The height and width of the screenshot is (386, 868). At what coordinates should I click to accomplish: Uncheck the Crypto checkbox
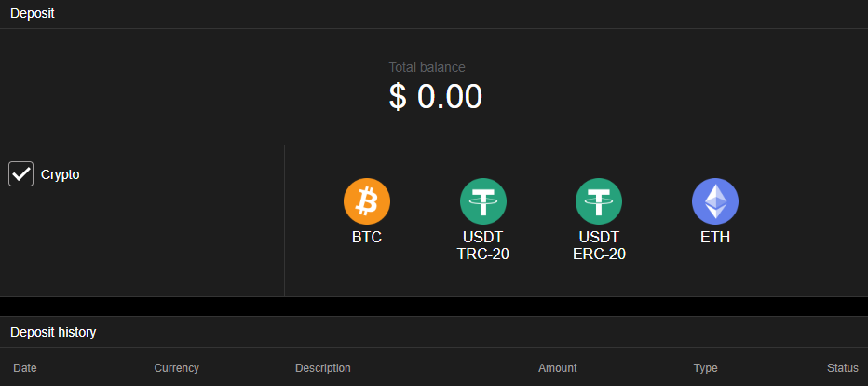pos(20,174)
